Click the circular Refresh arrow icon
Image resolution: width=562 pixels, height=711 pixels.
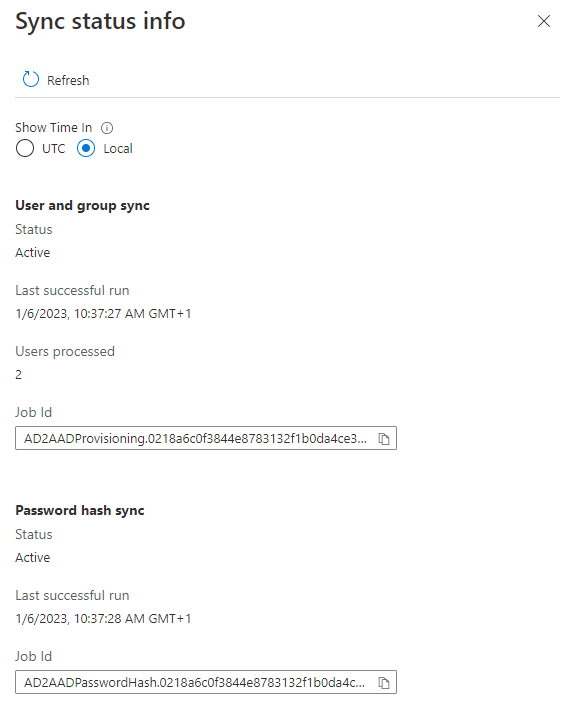tap(31, 79)
